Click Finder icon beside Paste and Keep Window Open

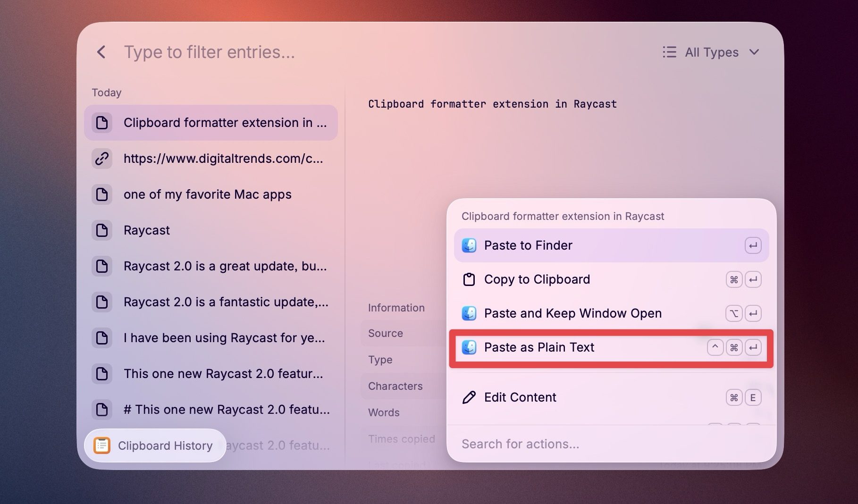[x=469, y=313]
